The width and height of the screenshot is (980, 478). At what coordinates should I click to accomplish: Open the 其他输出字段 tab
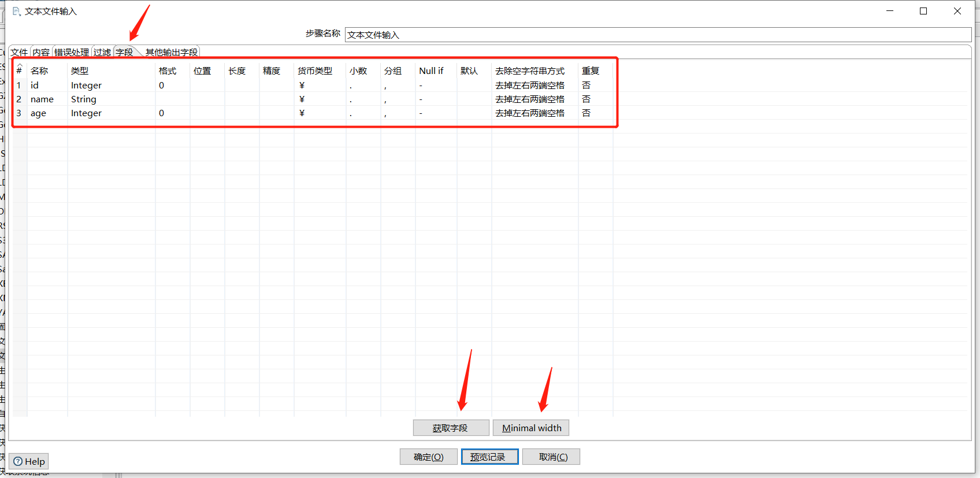(172, 52)
